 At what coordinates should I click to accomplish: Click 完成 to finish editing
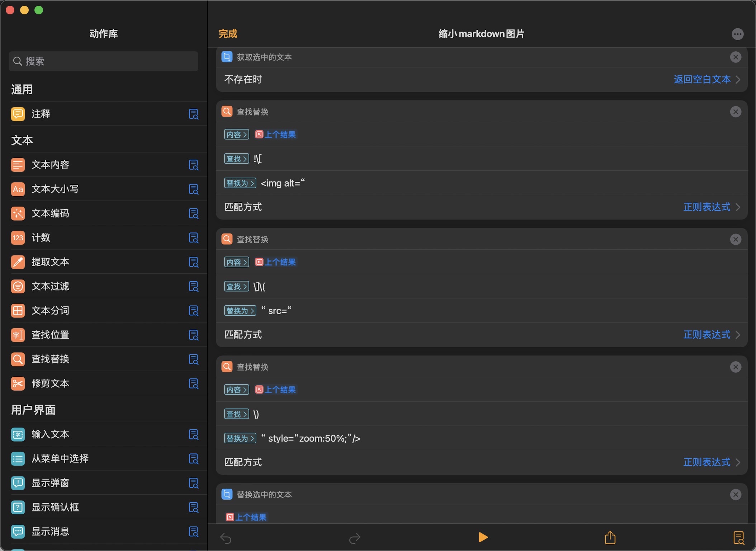[228, 34]
